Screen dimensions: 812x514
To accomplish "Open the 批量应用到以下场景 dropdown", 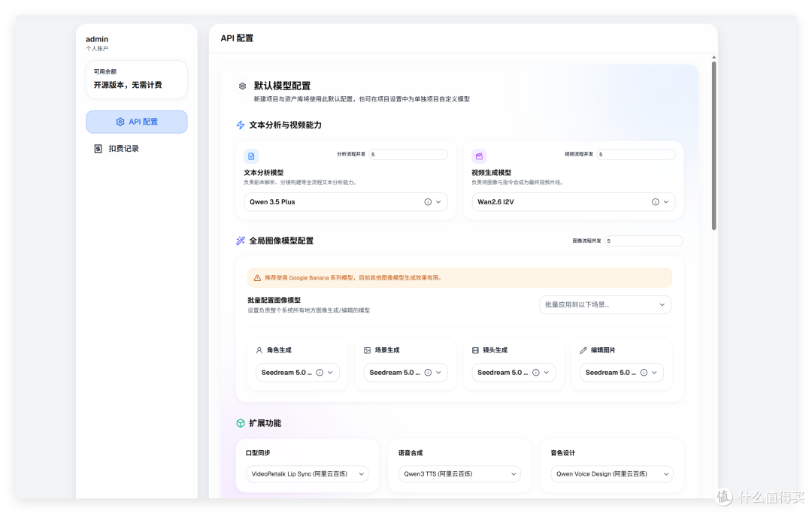I will tap(605, 305).
